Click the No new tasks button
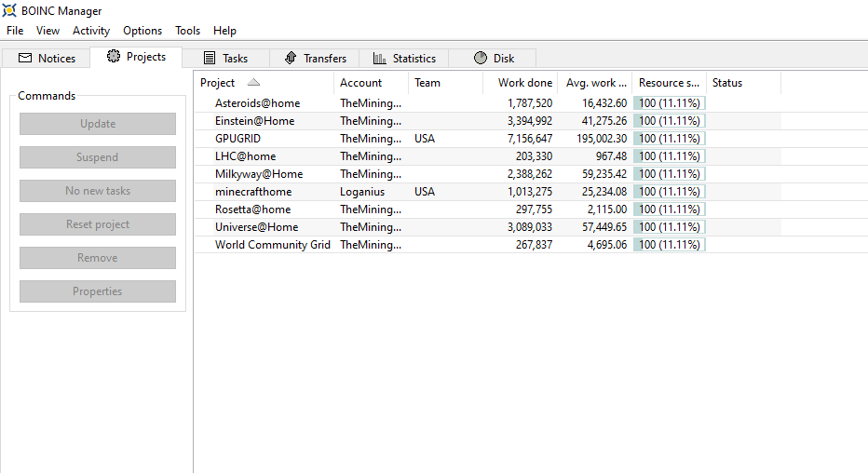This screenshot has height=473, width=868. click(x=98, y=191)
